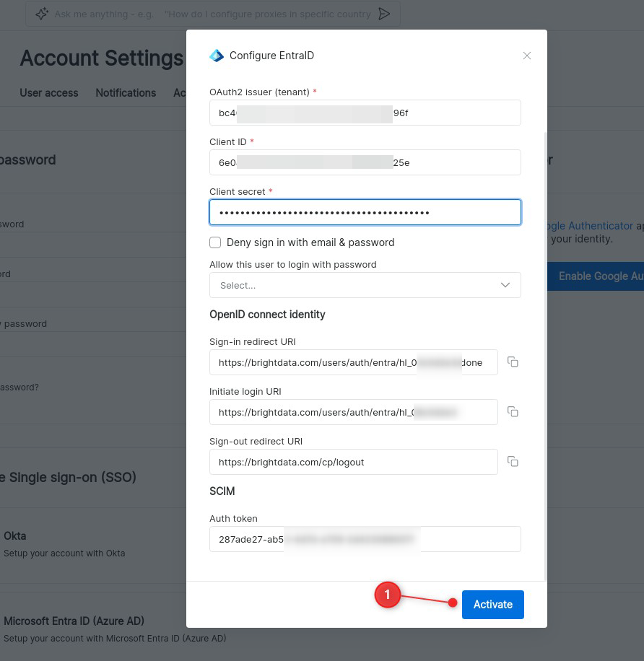Click the Account Settings page title
This screenshot has width=644, height=661.
pyautogui.click(x=102, y=58)
